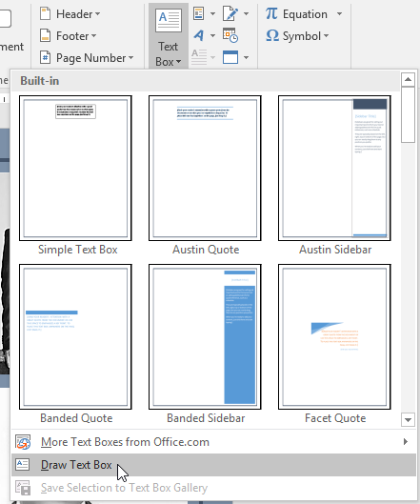This screenshot has height=504, width=420.
Task: Expand the Equation dropdown arrow
Action: pyautogui.click(x=339, y=14)
